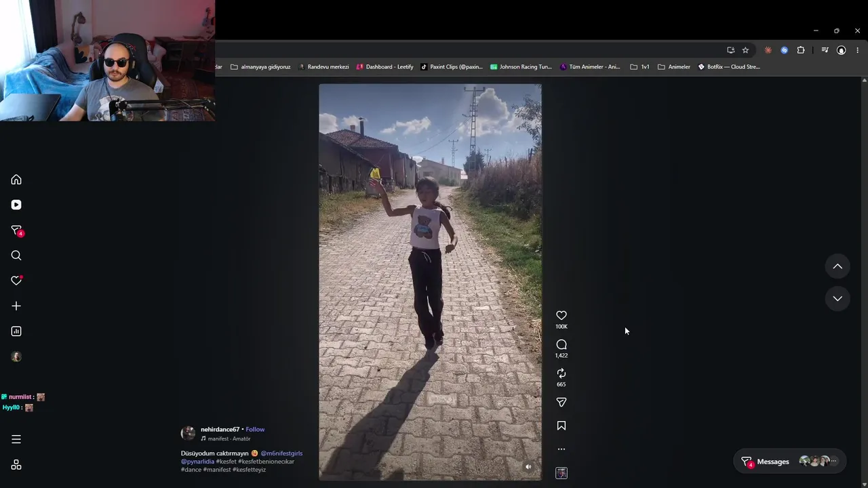Open the #manifest hashtag

click(217, 470)
